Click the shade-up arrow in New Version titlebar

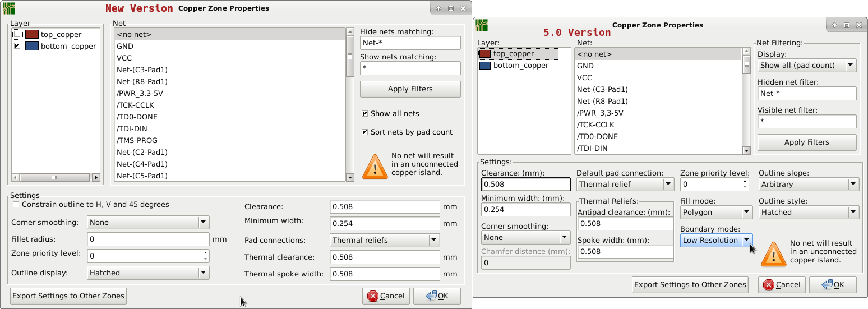pos(438,8)
